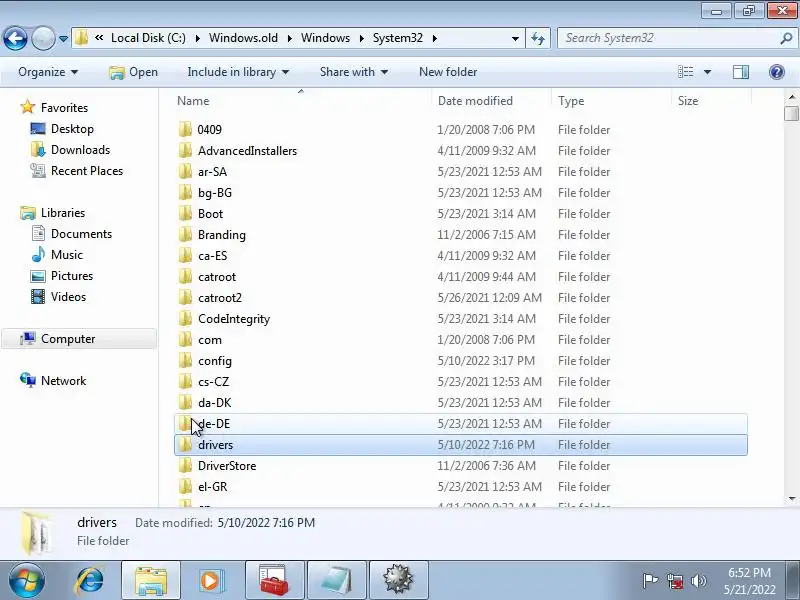Screen dimensions: 800x600
Task: Click Local Disk (C:) in breadcrumb
Action: 148,38
